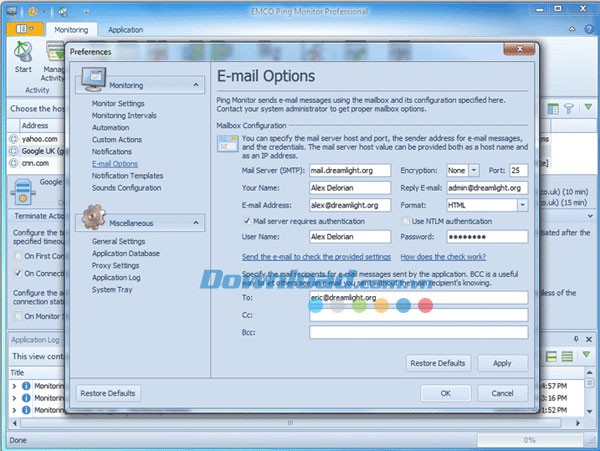This screenshot has height=451, width=600.
Task: Click the mailbox configuration info icon
Action: [227, 145]
